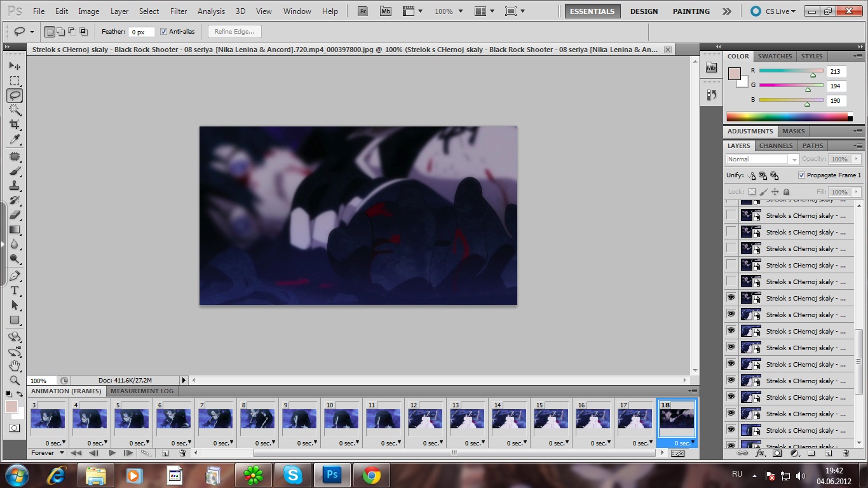868x488 pixels.
Task: Select the Path Selection tool
Action: [15, 305]
